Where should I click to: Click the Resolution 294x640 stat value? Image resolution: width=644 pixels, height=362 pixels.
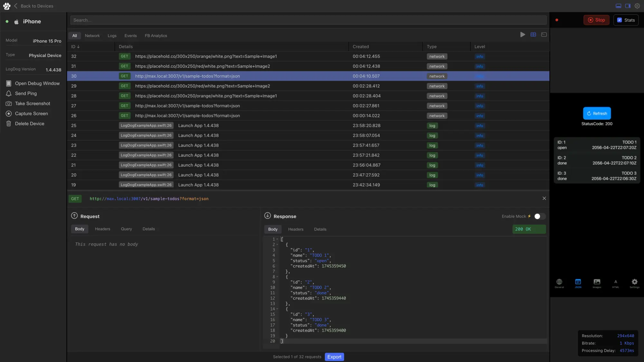(x=625, y=336)
